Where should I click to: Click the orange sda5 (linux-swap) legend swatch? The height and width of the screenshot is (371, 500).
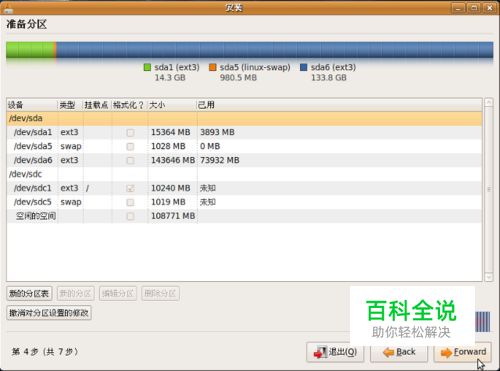coord(212,67)
